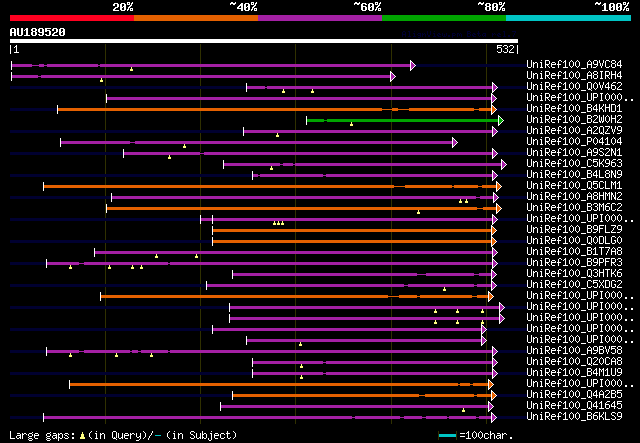Click the purple ~60% identity color segment
640x443 pixels.
(x=320, y=18)
